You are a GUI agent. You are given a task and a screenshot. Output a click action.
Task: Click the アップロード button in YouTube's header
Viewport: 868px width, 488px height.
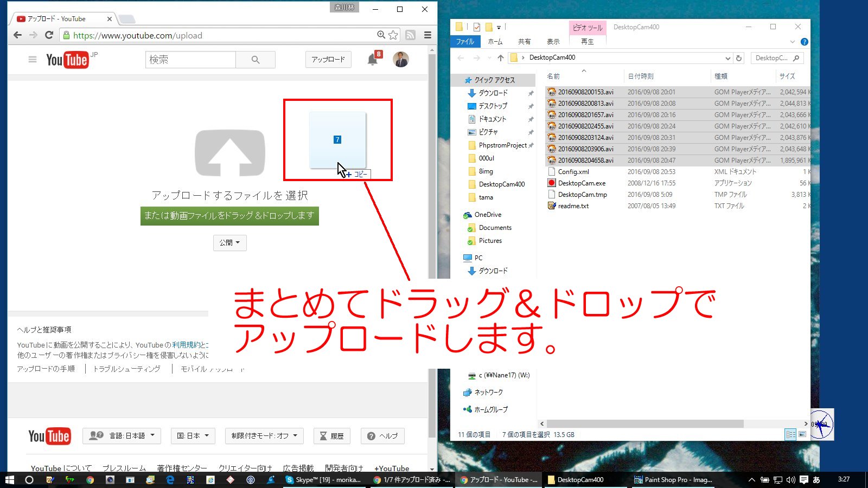tap(328, 59)
